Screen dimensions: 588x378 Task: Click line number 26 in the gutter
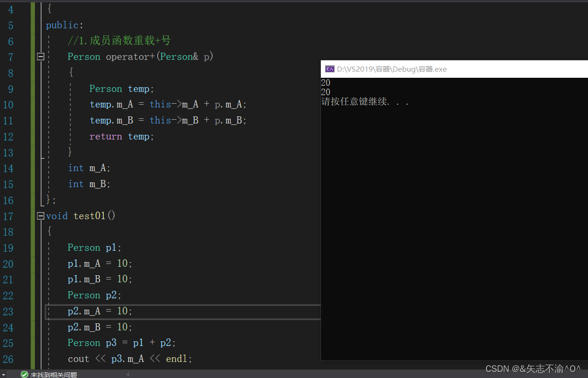(8, 359)
